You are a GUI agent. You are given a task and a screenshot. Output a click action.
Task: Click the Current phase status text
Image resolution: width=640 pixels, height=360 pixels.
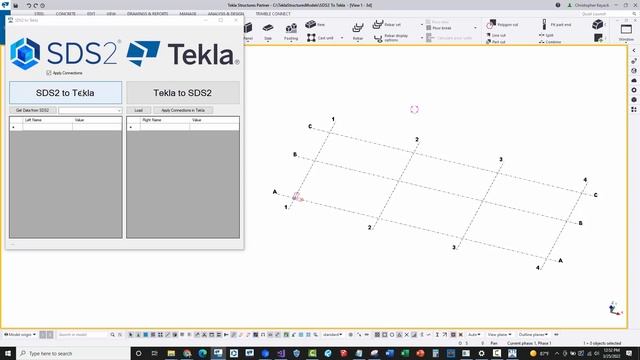pos(529,343)
